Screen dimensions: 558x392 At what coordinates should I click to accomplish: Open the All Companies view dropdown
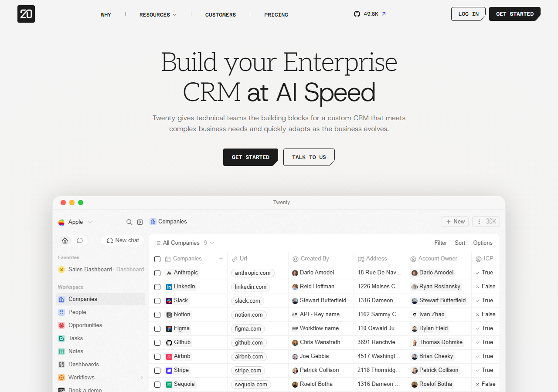(184, 243)
